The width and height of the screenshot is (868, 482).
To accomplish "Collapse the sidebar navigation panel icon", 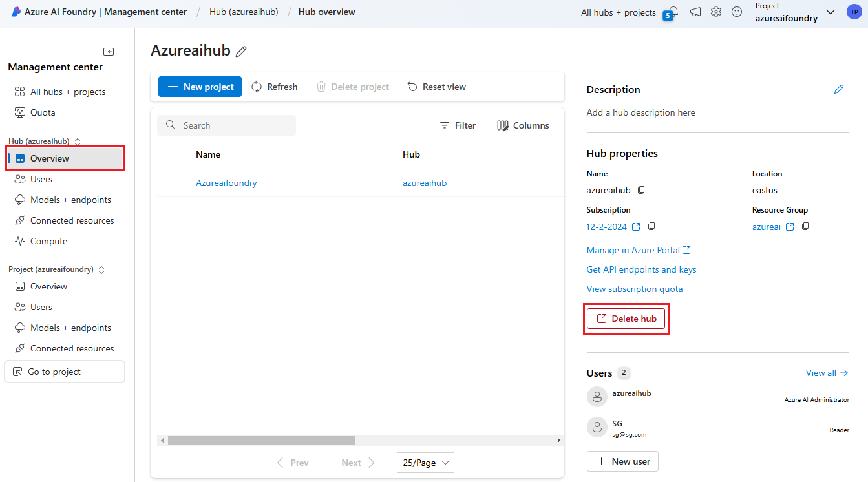I will pyautogui.click(x=109, y=52).
